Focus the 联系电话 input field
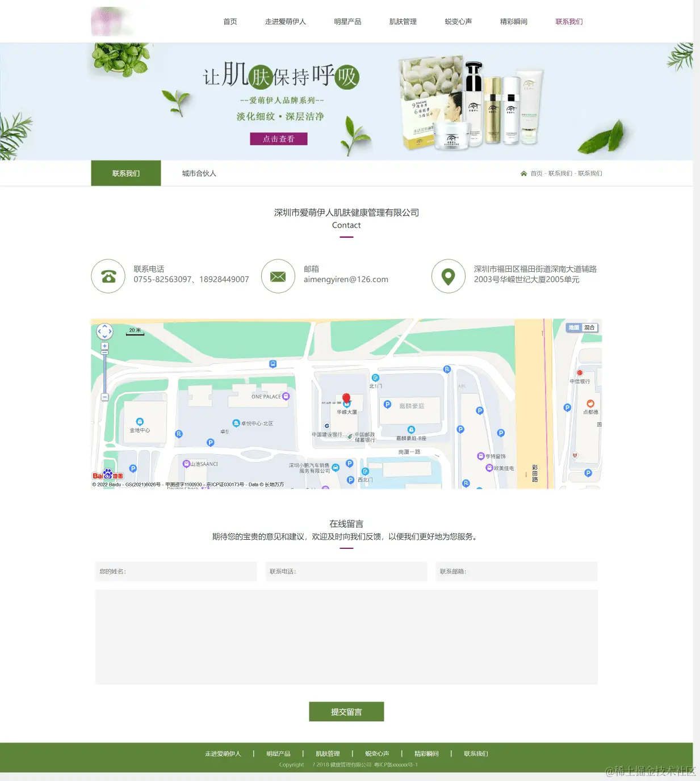700x781 pixels. tap(346, 572)
